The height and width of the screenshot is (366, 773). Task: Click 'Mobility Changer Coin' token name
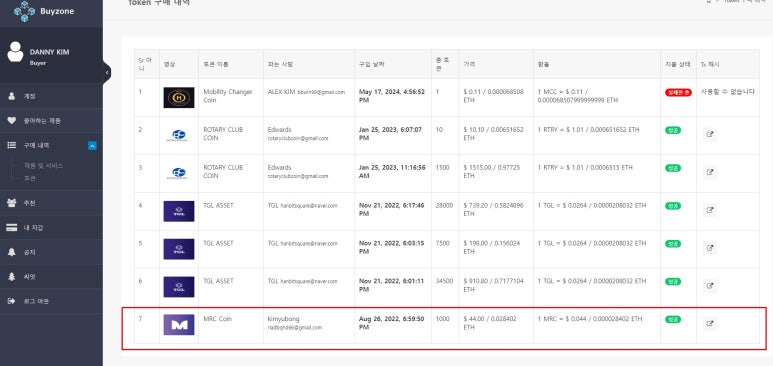pos(228,96)
